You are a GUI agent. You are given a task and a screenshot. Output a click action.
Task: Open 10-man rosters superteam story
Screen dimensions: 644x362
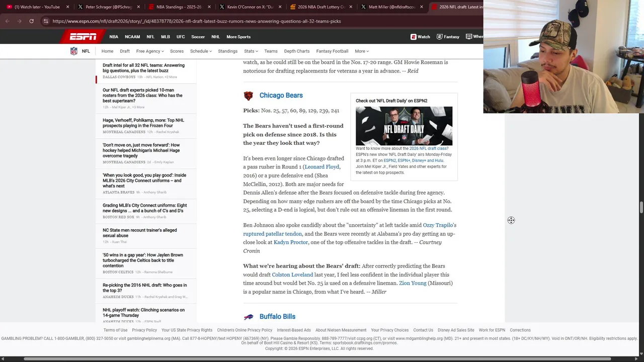[x=142, y=96]
